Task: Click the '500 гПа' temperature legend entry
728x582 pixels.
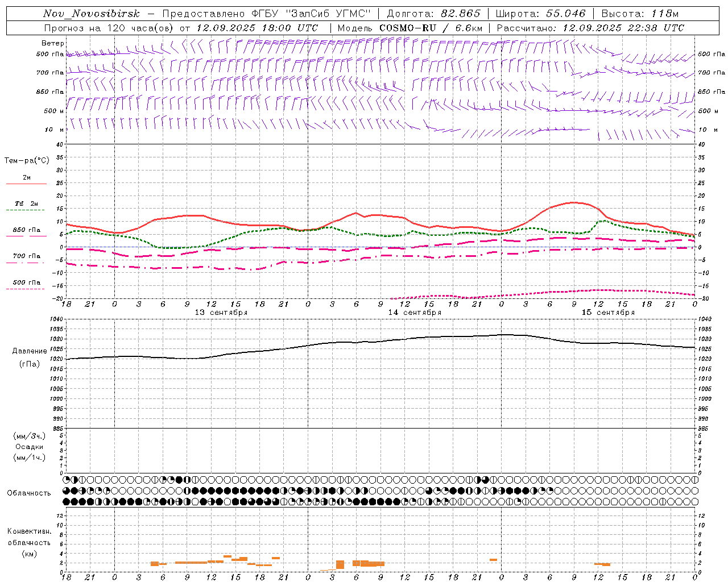Action: click(26, 282)
